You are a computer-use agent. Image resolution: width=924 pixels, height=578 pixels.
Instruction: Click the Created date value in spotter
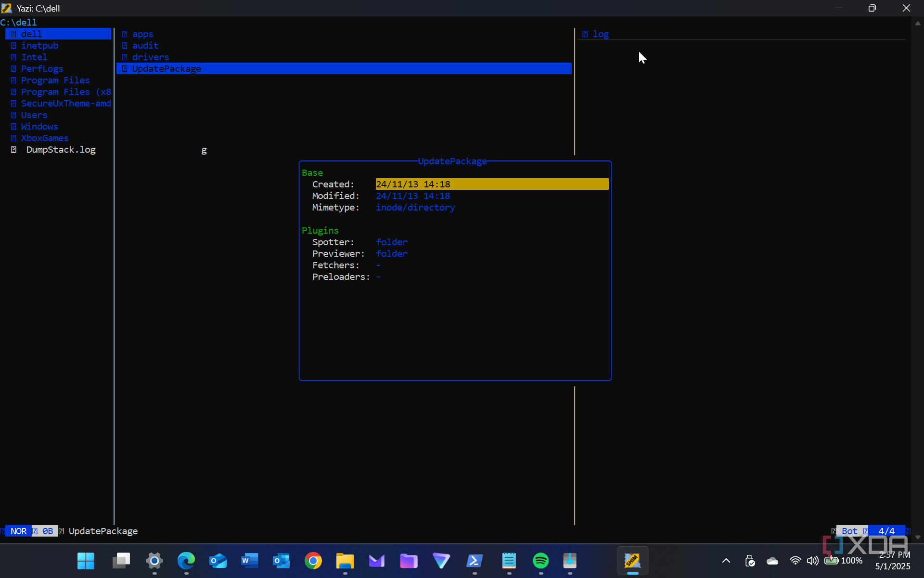coord(492,184)
